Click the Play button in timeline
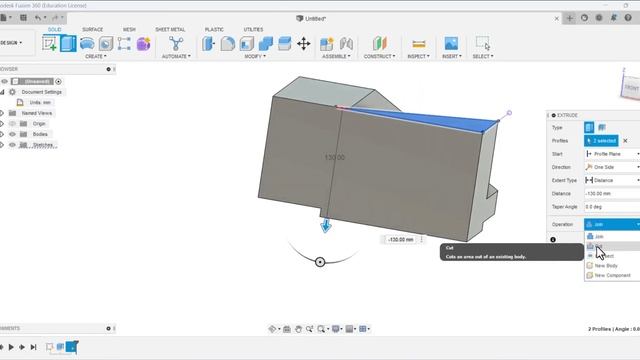 pos(11,347)
